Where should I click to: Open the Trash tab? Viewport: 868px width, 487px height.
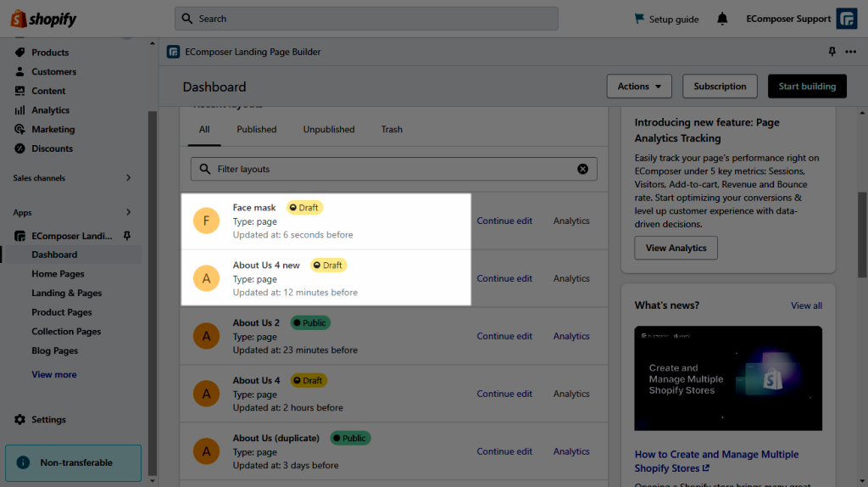pyautogui.click(x=392, y=129)
